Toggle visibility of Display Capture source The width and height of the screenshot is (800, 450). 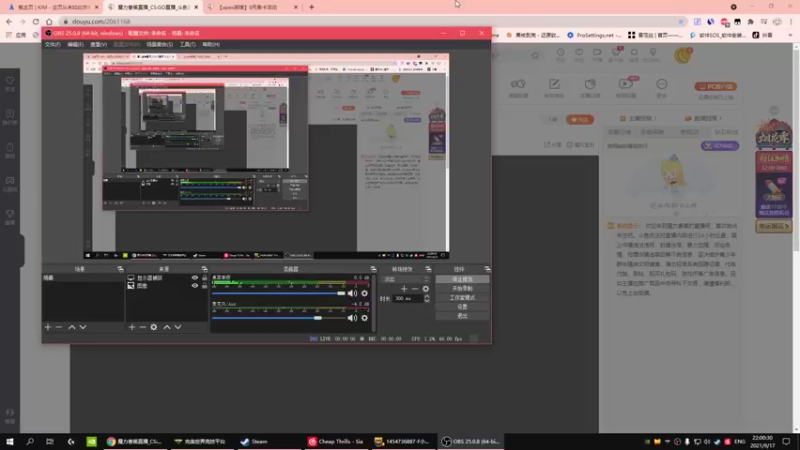(x=194, y=278)
